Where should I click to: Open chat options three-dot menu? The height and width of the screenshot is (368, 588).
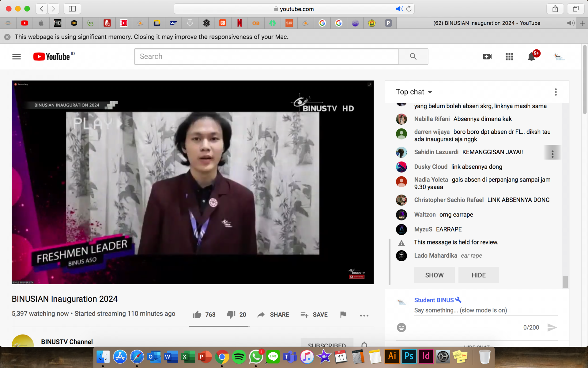[x=556, y=92]
